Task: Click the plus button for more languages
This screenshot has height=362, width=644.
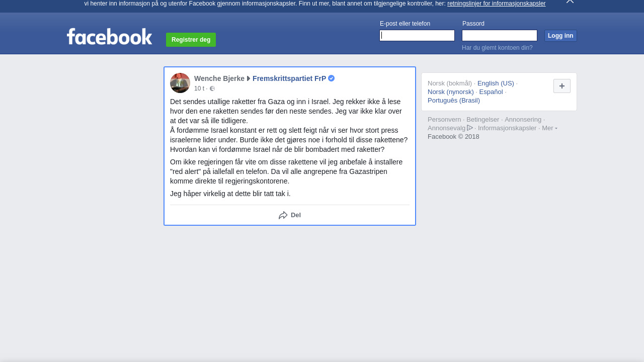Action: [x=562, y=86]
